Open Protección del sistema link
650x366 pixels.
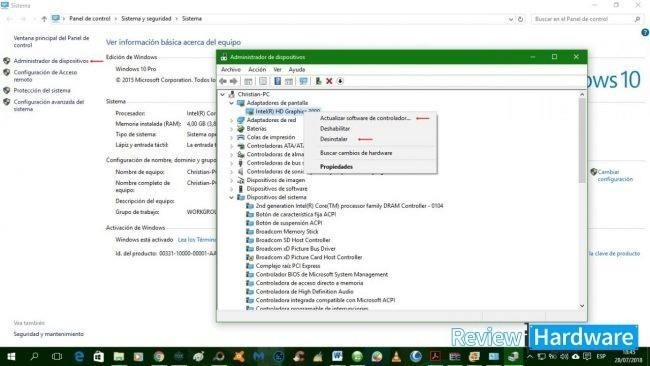point(42,90)
